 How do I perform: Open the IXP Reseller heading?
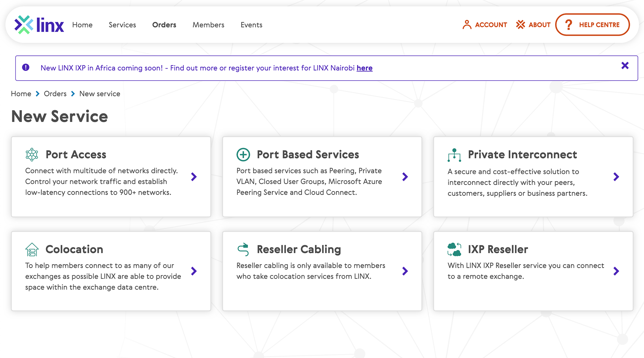(x=498, y=249)
